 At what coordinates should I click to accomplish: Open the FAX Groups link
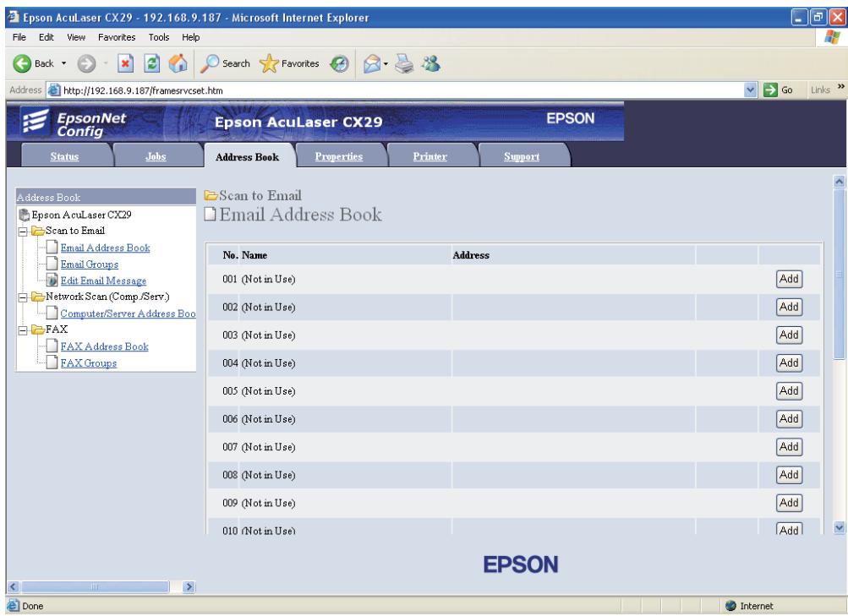pos(89,363)
